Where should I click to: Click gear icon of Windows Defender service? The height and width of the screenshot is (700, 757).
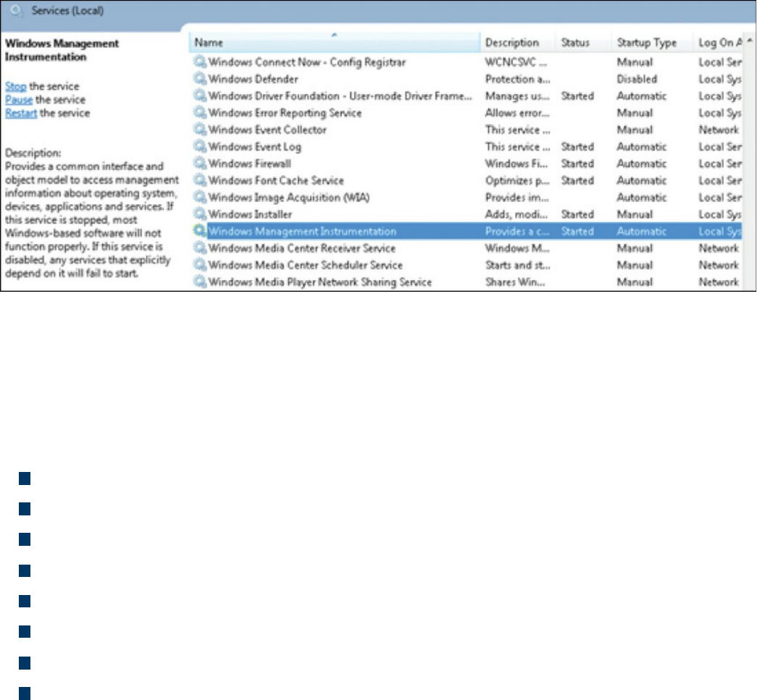[199, 79]
